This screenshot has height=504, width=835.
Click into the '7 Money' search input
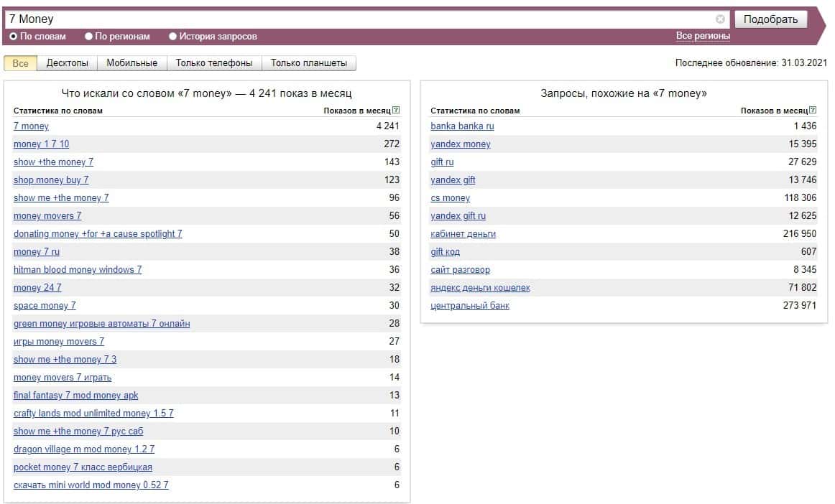(x=359, y=19)
